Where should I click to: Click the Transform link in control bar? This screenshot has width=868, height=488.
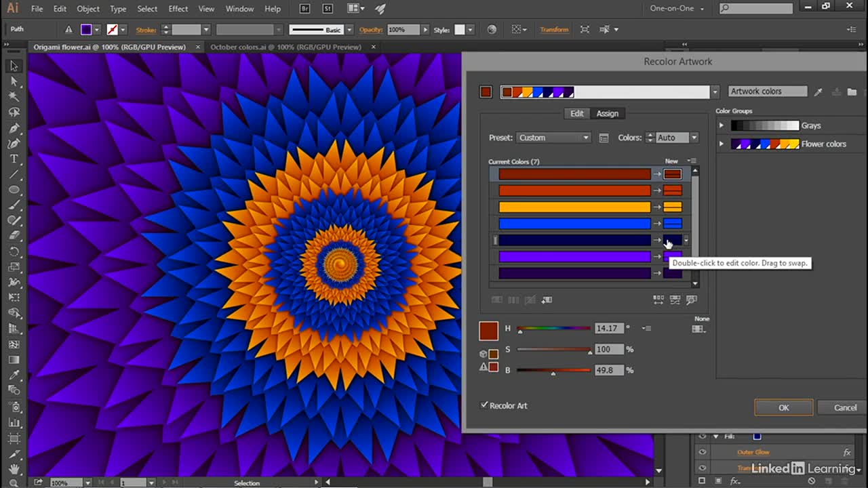coord(554,30)
